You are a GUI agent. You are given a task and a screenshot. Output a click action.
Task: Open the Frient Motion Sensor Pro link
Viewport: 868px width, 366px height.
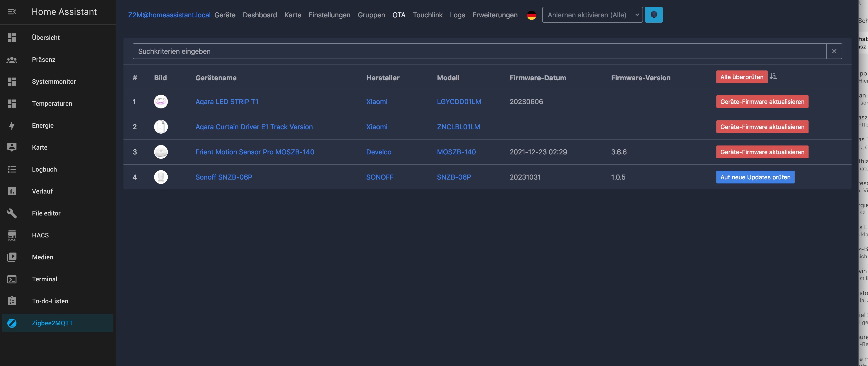coord(255,152)
